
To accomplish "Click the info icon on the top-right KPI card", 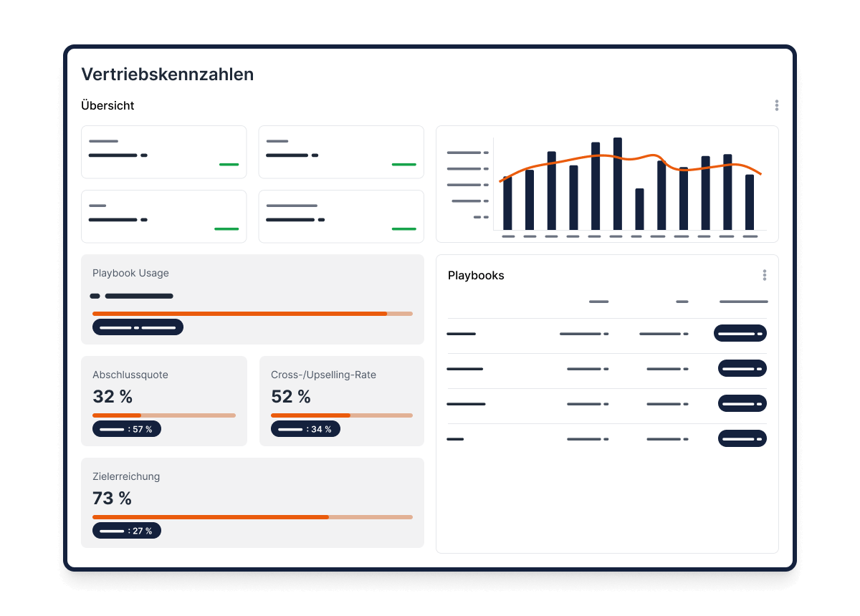I will point(315,154).
